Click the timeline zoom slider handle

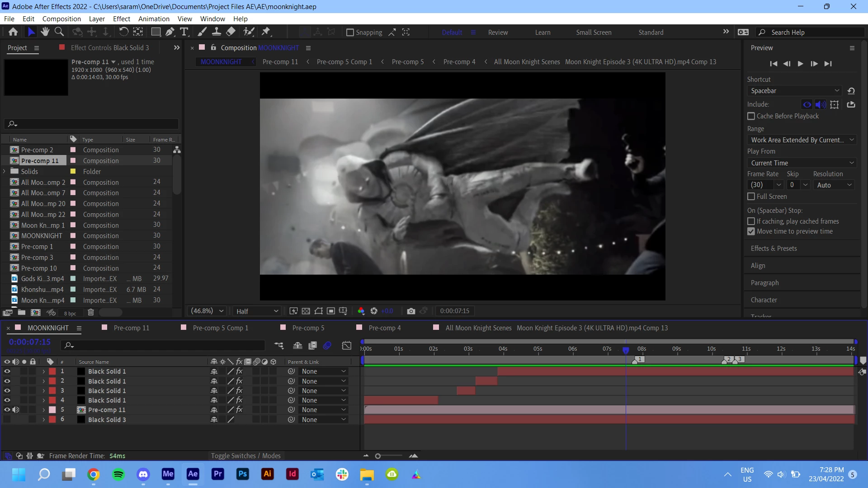tap(378, 456)
